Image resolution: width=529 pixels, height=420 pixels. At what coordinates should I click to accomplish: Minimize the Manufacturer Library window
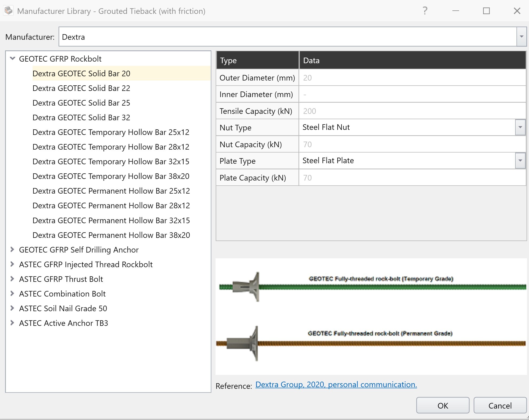(x=456, y=11)
